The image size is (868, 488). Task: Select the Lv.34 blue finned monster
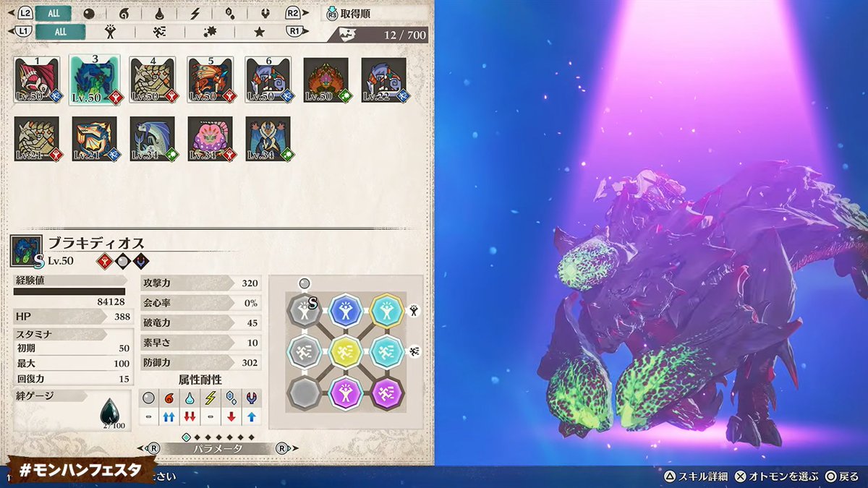(153, 139)
